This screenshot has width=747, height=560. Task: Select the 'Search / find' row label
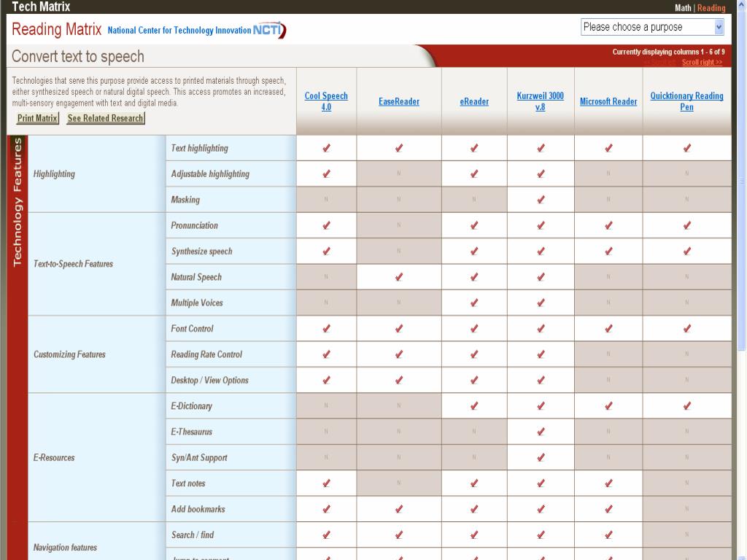pos(193,534)
